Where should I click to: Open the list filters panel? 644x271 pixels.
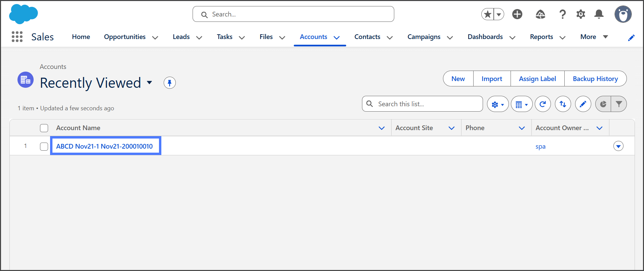[x=619, y=104]
